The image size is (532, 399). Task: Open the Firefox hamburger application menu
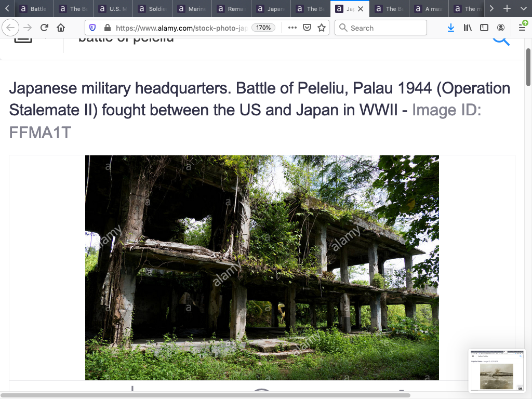pos(522,28)
